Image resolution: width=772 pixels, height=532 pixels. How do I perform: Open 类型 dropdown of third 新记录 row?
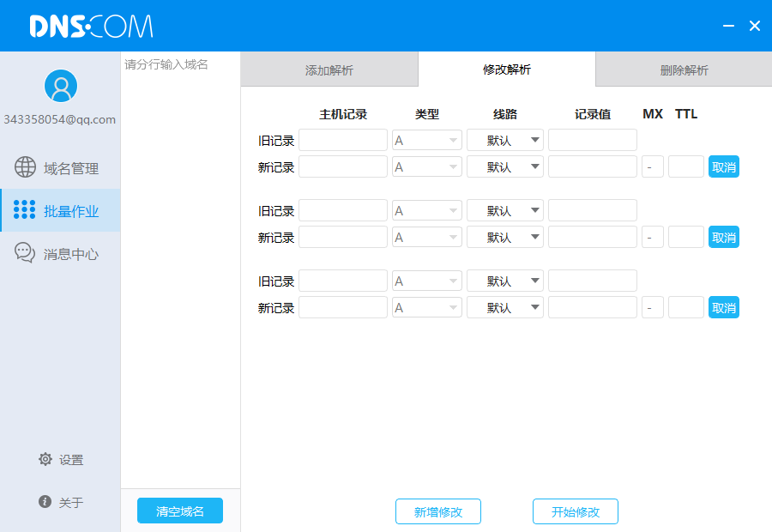click(427, 308)
